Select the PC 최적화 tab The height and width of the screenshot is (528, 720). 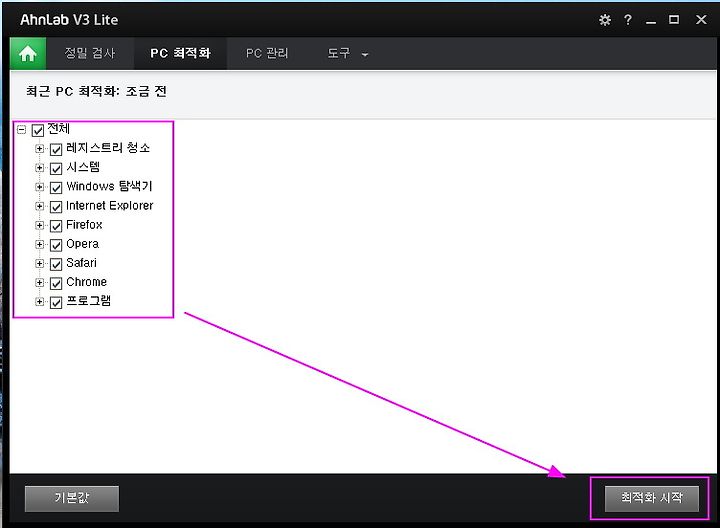coord(180,53)
